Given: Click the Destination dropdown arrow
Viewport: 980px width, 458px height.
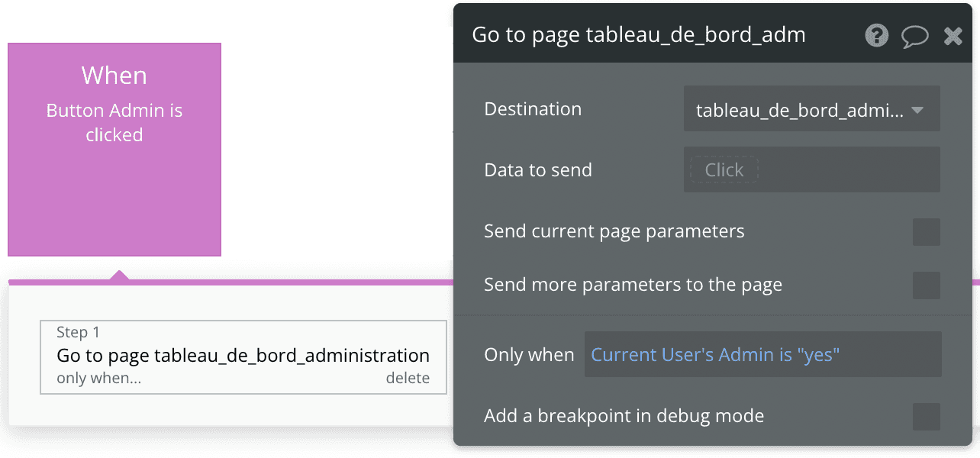Looking at the screenshot, I should (918, 109).
